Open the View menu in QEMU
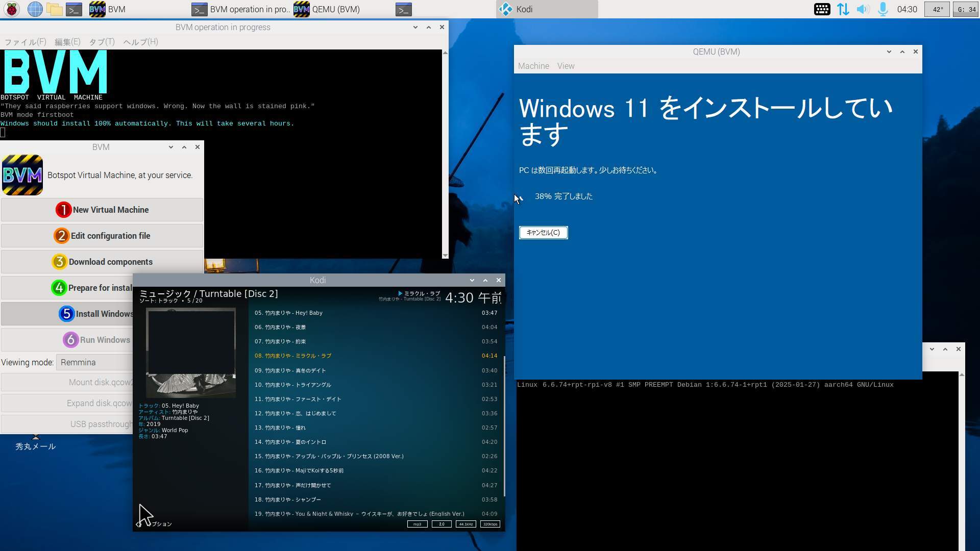This screenshot has height=551, width=980. [x=566, y=66]
